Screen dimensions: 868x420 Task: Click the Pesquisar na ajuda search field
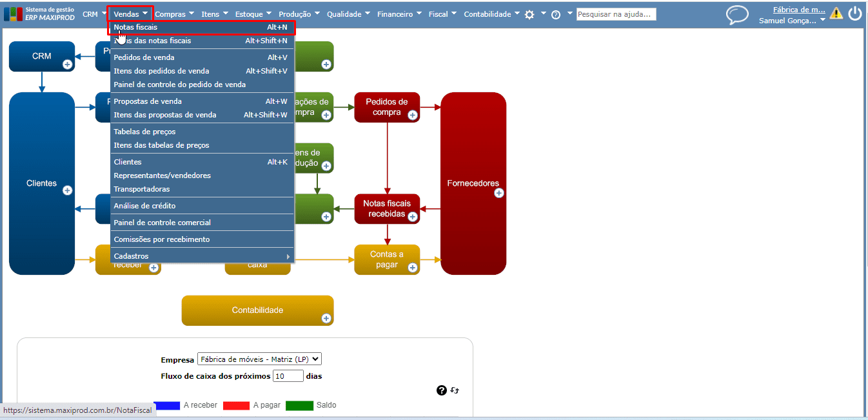(x=616, y=14)
